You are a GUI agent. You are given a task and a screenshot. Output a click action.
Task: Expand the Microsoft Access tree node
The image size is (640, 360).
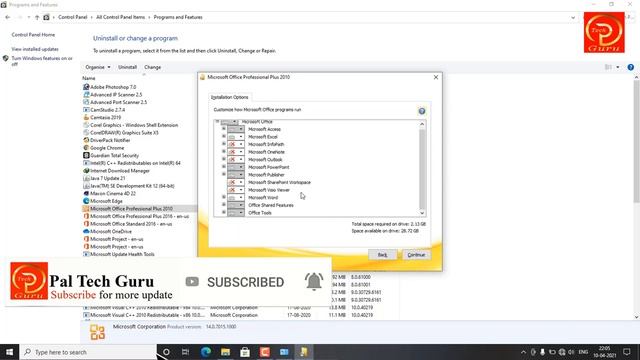click(x=223, y=129)
